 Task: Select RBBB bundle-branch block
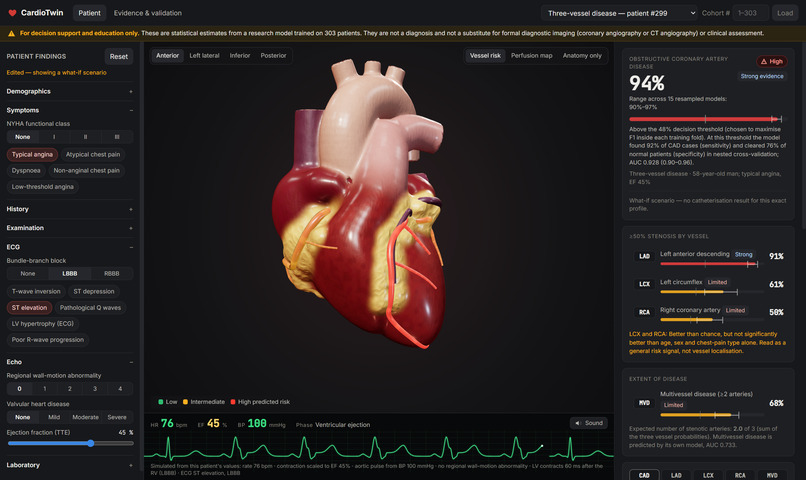(x=112, y=273)
